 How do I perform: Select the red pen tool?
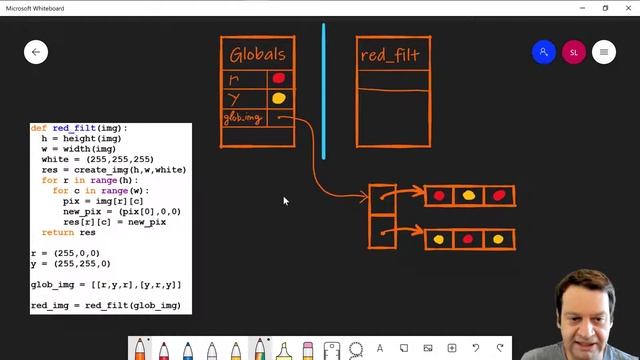[164, 350]
